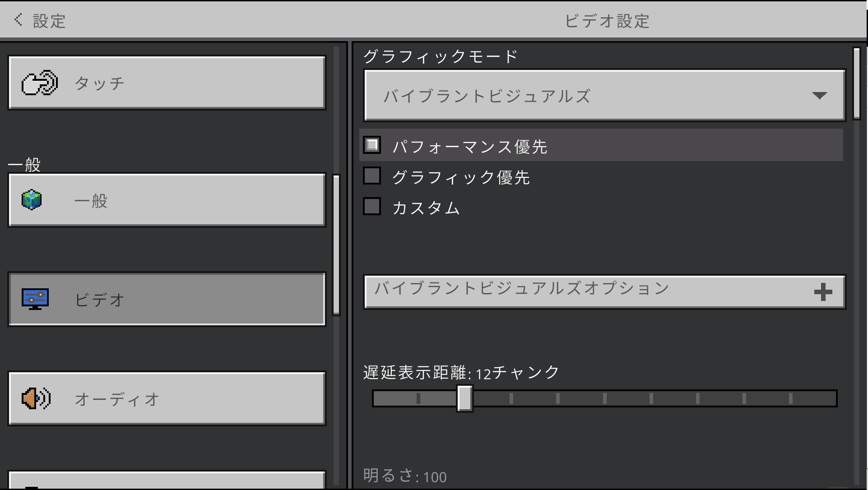Click the dropdown arrow on the graphics mode selector
This screenshot has height=490, width=868.
(821, 95)
